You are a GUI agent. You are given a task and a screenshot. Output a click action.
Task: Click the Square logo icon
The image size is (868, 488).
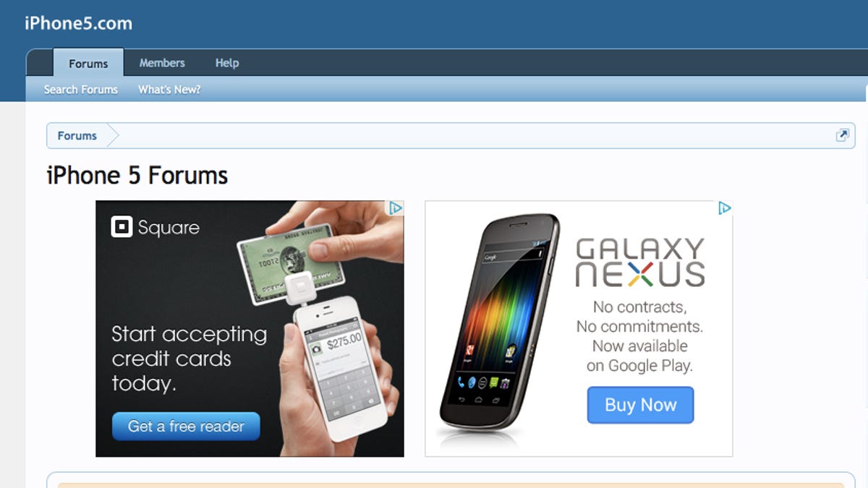pyautogui.click(x=122, y=227)
